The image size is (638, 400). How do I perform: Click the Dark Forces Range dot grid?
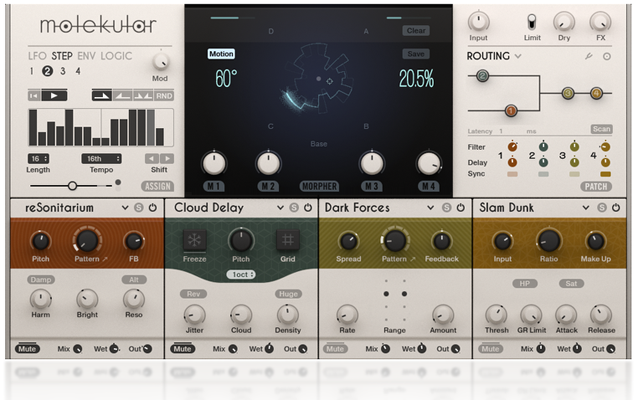click(x=395, y=299)
